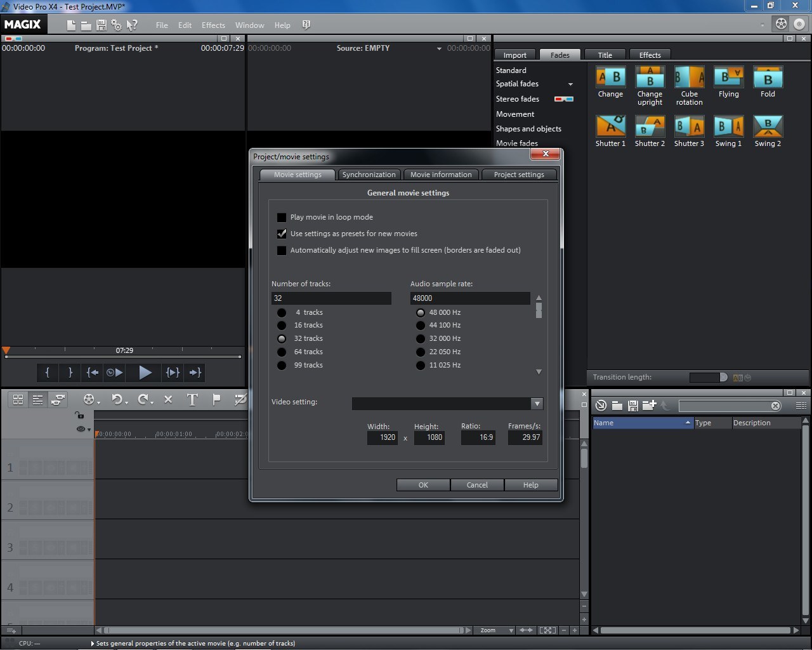The image size is (812, 650).
Task: Click the film reel icon at top right
Action: 781,24
